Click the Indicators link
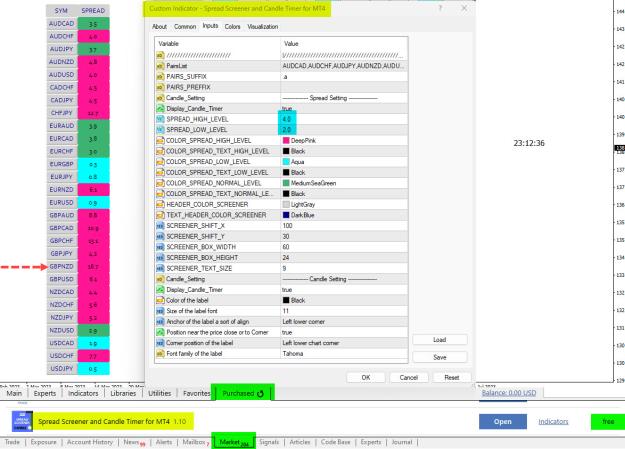Screen dimensions: 625x449 coord(553,421)
